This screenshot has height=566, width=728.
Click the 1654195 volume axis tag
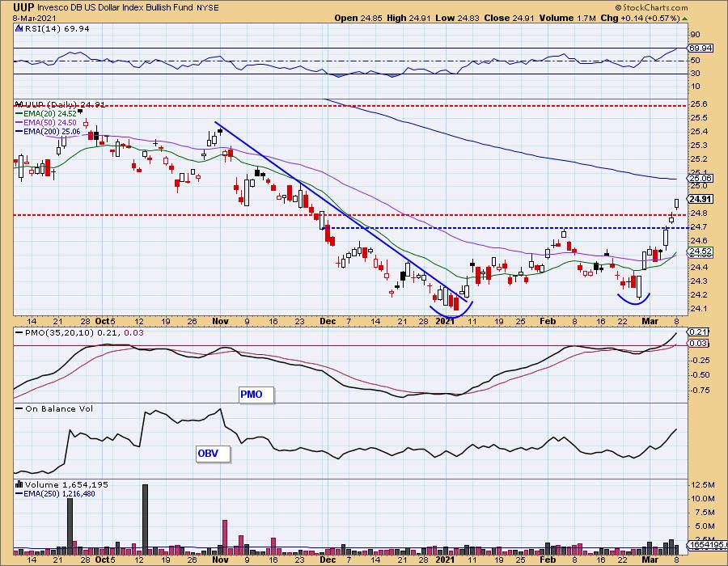click(x=707, y=545)
